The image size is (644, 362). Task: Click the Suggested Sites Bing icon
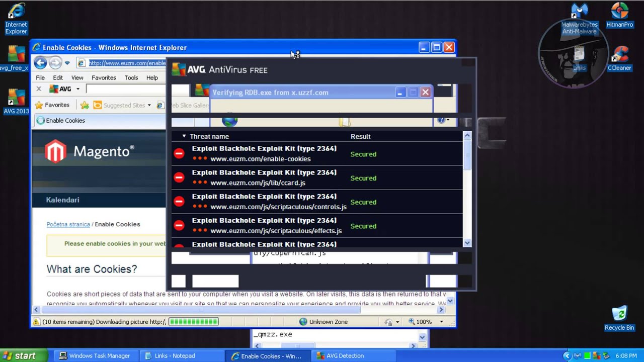click(x=98, y=105)
